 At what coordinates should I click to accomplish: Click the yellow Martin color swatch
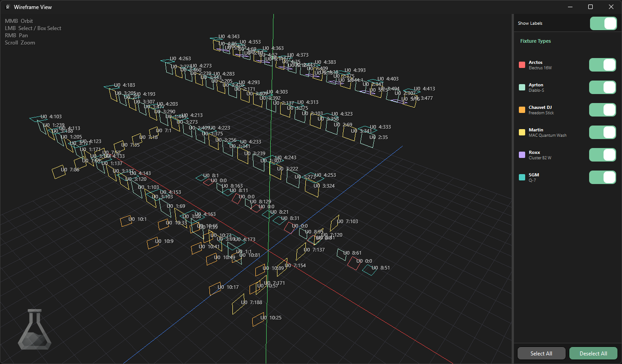(x=522, y=132)
